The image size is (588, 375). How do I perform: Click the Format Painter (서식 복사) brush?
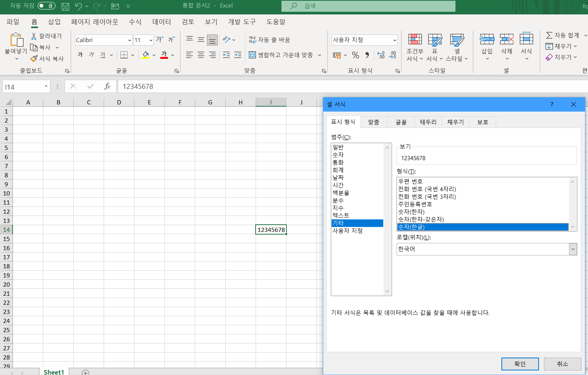34,58
